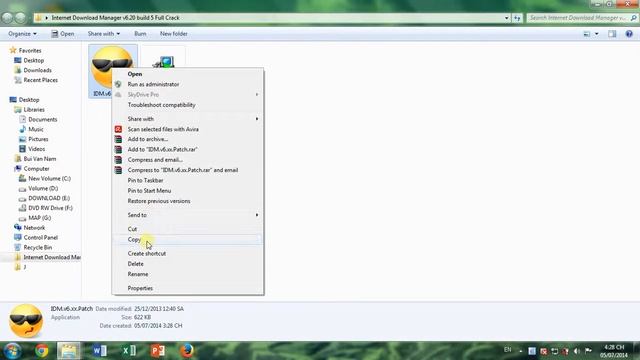This screenshot has width=640, height=360.
Task: Select Compress and email... entry
Action: point(187,160)
